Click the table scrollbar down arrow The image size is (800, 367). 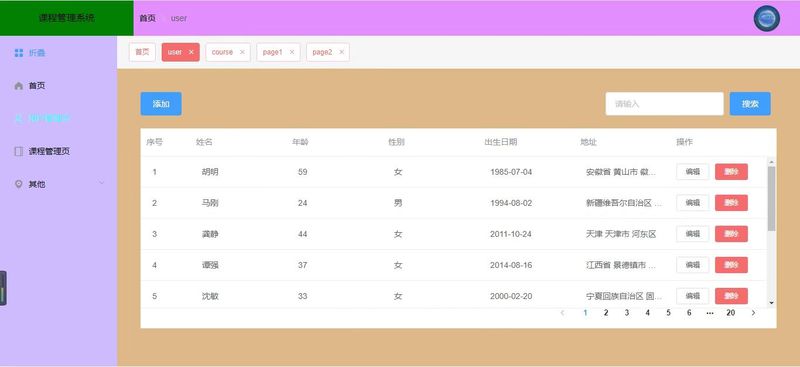[x=771, y=303]
